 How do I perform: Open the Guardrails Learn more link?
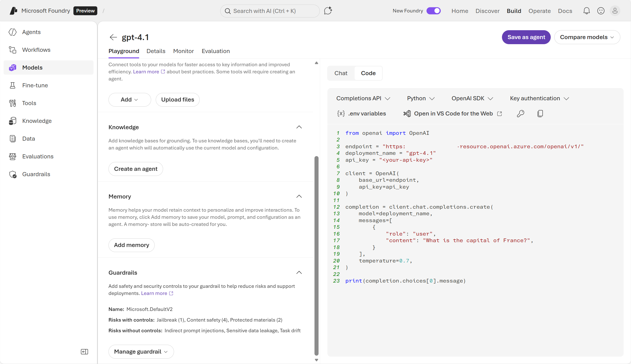tap(157, 293)
